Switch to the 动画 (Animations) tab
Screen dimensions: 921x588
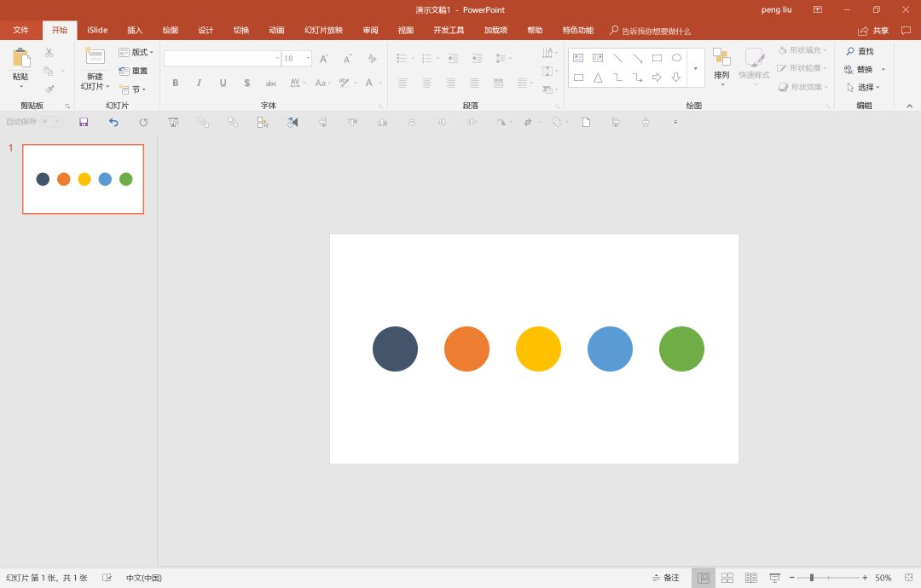(276, 31)
